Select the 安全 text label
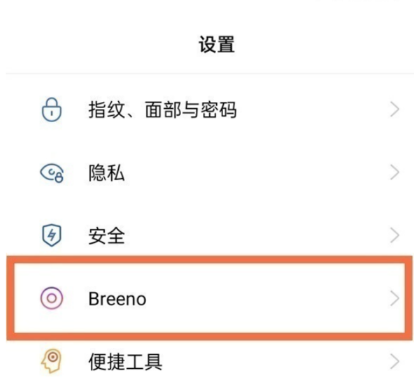The image size is (414, 391). pyautogui.click(x=106, y=236)
